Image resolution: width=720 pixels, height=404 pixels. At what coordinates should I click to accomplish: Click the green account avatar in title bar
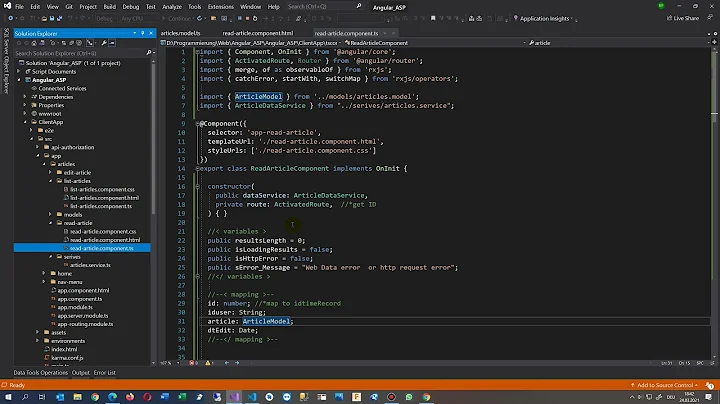point(661,6)
